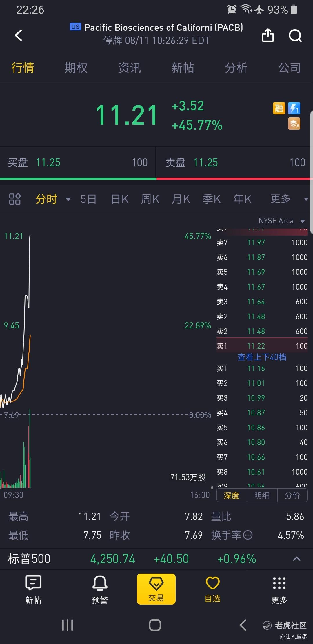Tap Android home button
Image resolution: width=313 pixels, height=644 pixels.
pos(155,625)
